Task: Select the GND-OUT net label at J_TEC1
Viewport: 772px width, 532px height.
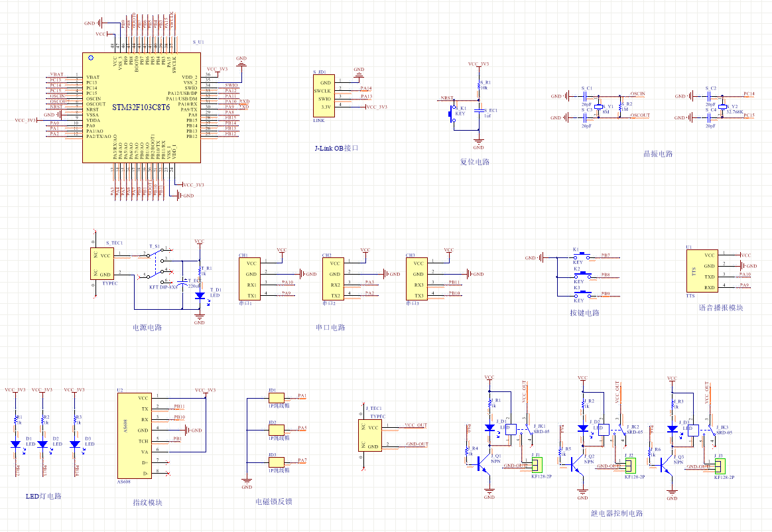Action: (417, 444)
